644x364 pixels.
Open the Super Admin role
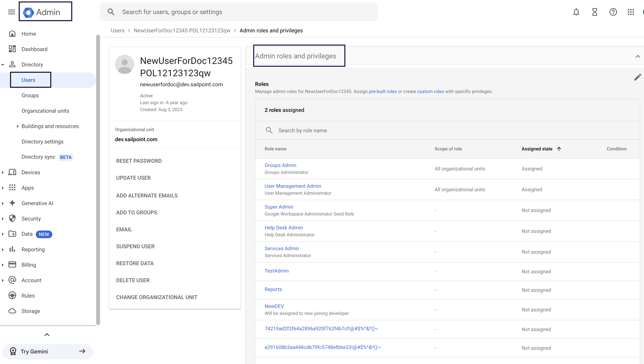click(279, 207)
